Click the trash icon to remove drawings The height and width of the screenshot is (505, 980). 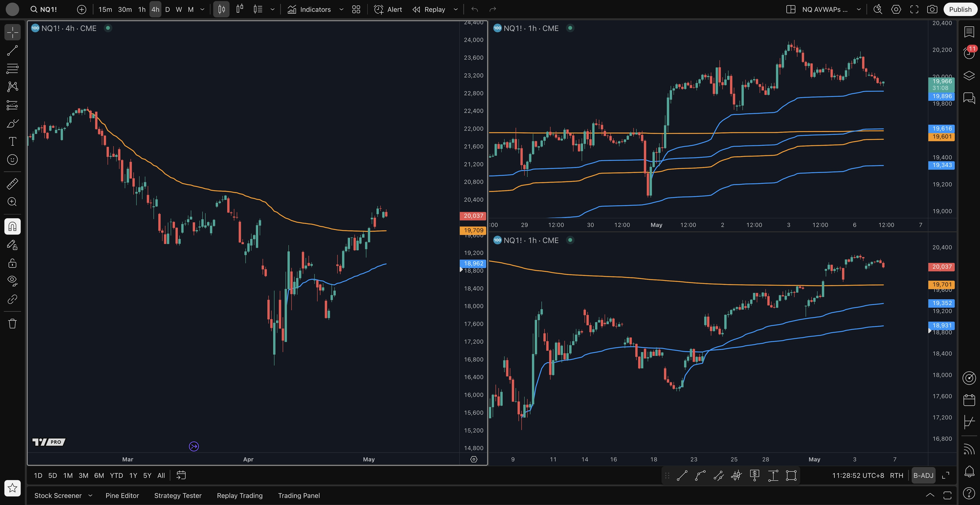(x=12, y=324)
